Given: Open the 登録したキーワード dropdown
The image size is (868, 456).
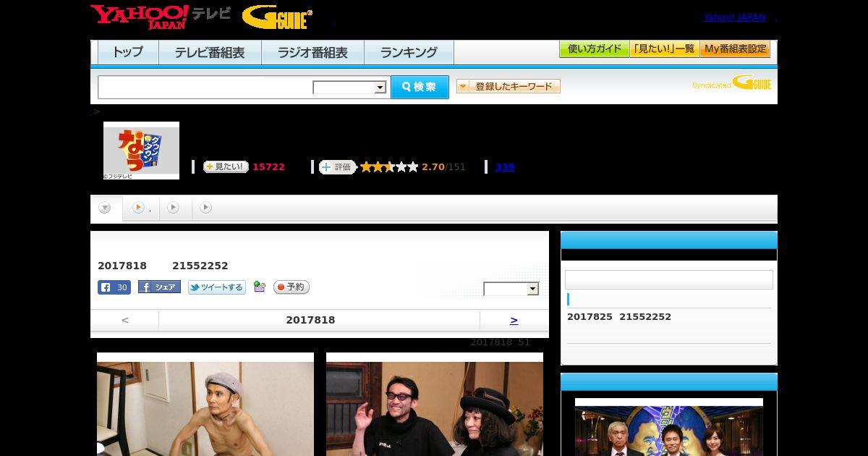Looking at the screenshot, I should tap(509, 87).
